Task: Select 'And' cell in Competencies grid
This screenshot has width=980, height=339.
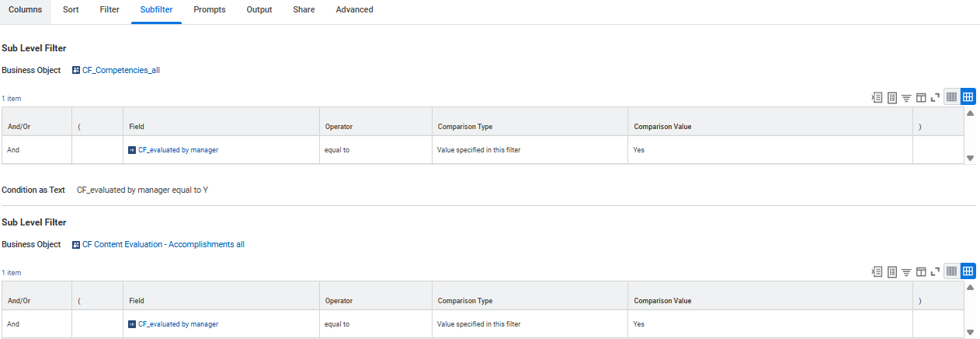Action: [x=36, y=150]
